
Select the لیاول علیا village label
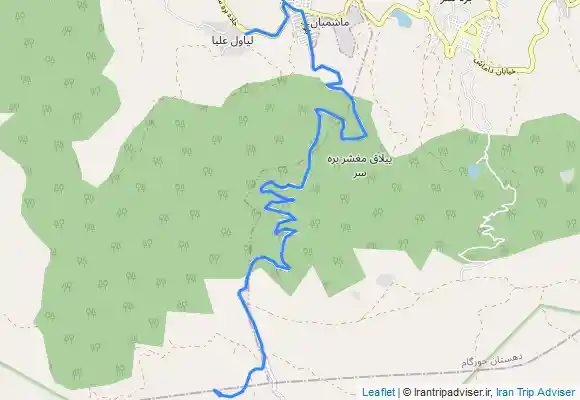[233, 41]
